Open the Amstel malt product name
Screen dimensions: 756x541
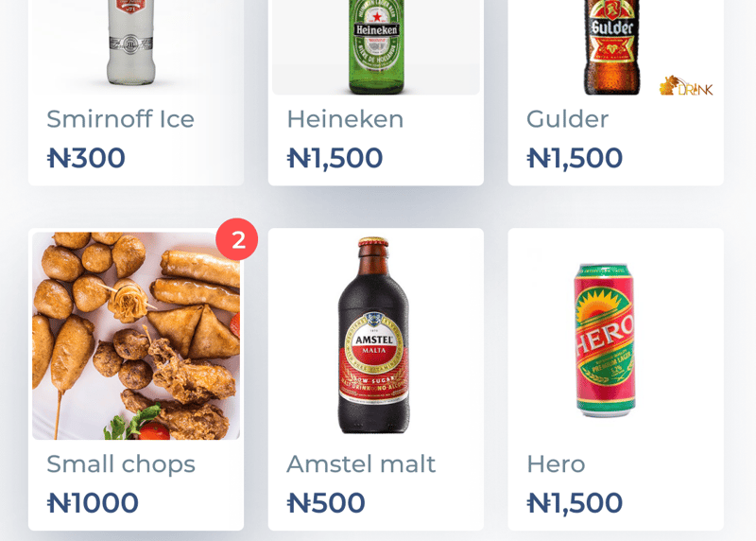(x=361, y=464)
